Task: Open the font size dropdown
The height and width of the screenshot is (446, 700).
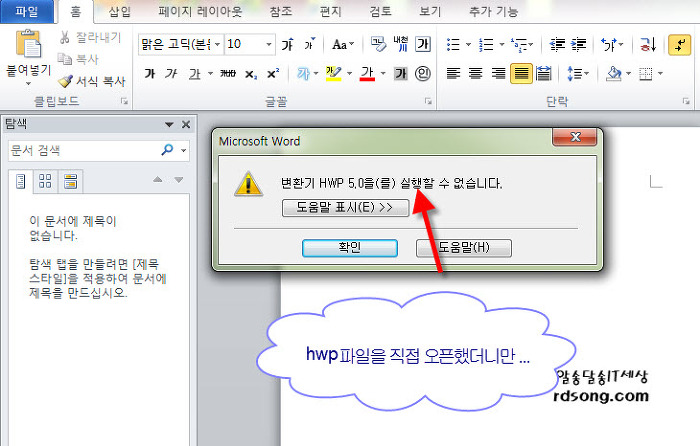Action: pos(268,45)
